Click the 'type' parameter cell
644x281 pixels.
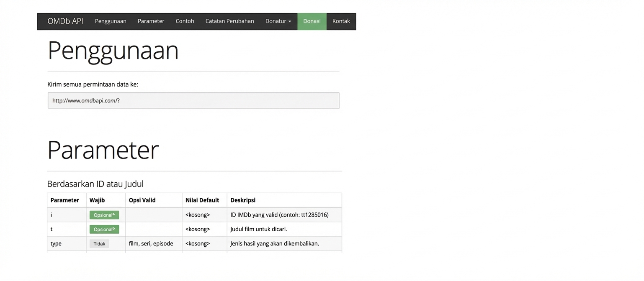[x=67, y=243]
